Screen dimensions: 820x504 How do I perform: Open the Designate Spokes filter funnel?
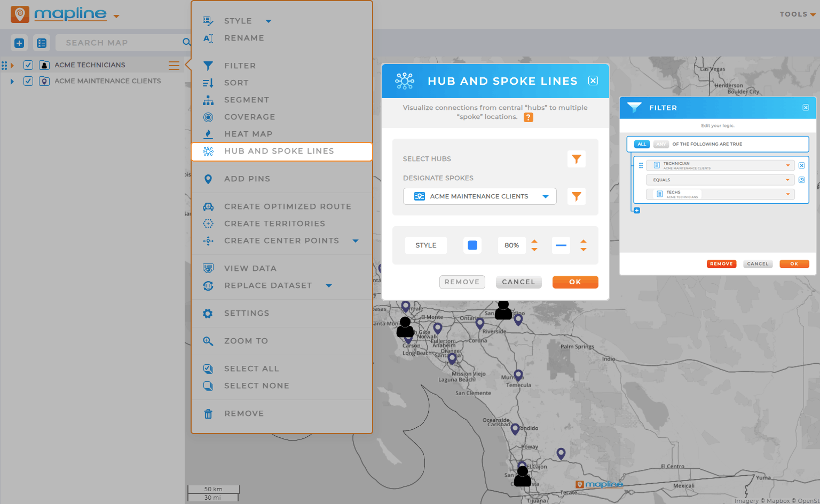[577, 196]
